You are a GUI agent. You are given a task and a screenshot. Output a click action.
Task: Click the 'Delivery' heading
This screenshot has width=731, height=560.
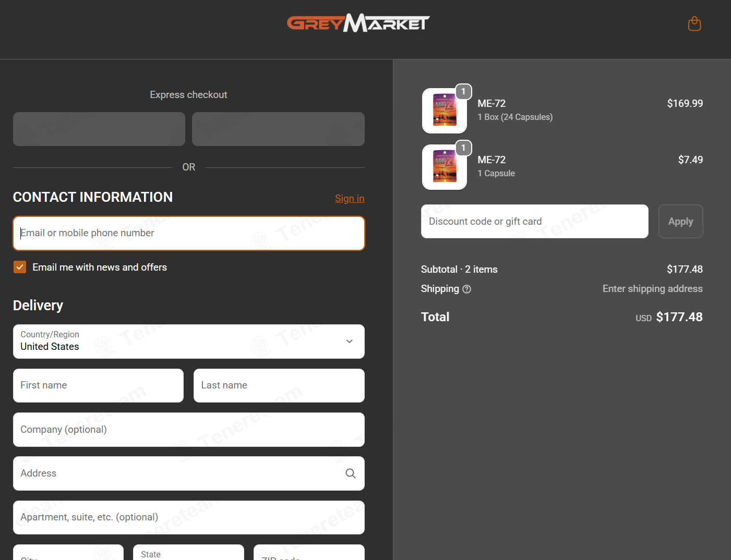click(38, 305)
